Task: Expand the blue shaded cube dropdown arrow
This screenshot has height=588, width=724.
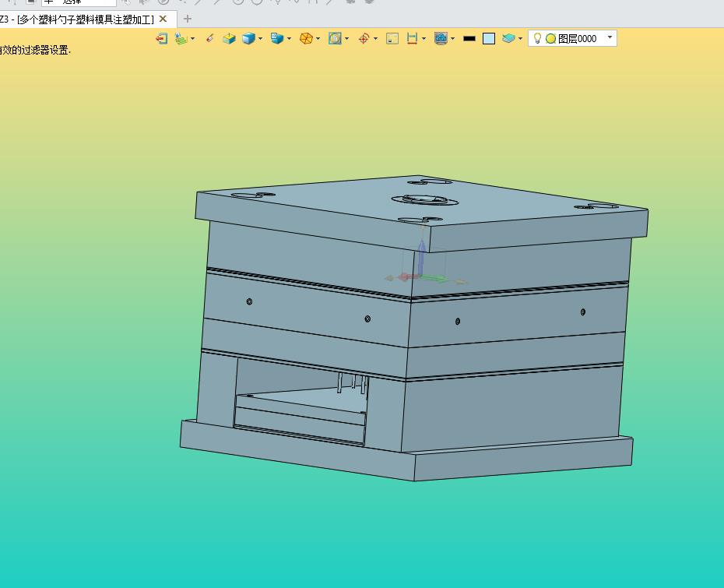Action: [260, 38]
